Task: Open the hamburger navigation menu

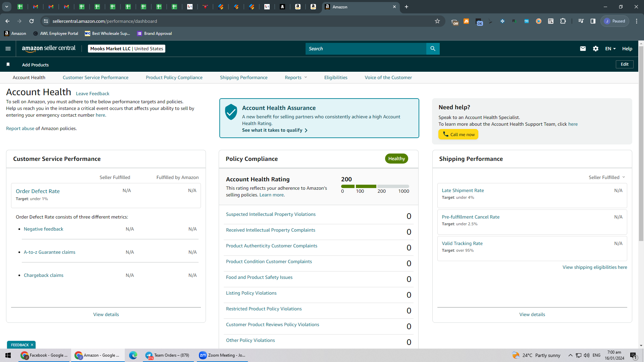Action: pyautogui.click(x=8, y=49)
